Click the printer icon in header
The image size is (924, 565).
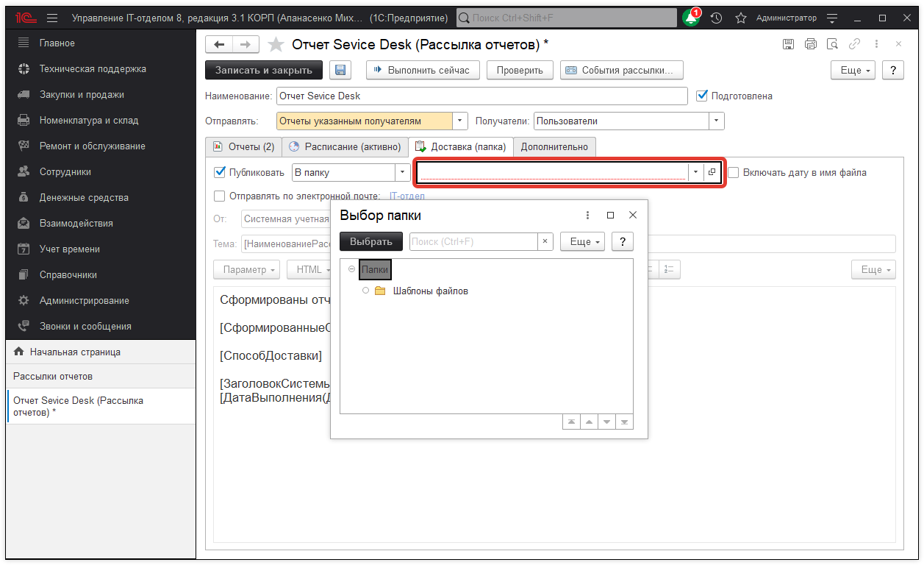810,44
